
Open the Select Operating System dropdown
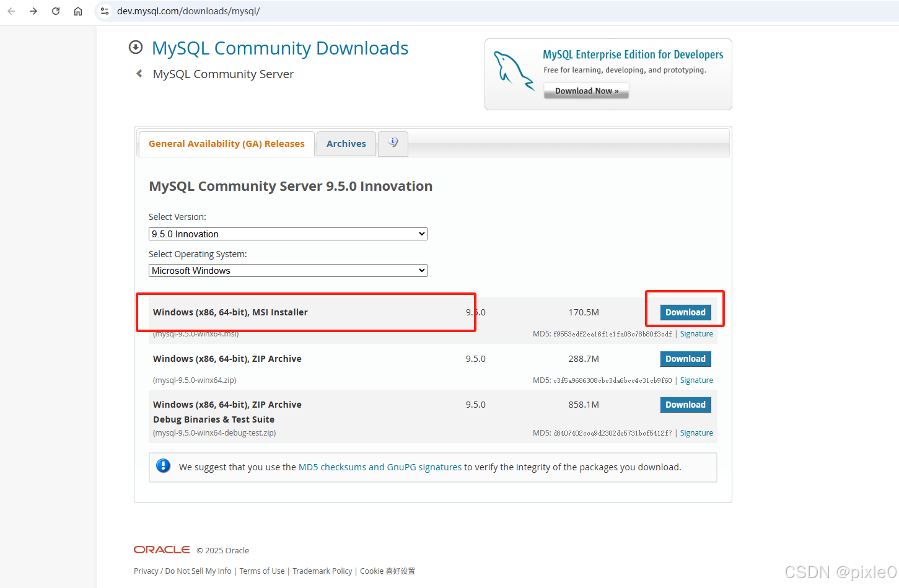click(288, 271)
